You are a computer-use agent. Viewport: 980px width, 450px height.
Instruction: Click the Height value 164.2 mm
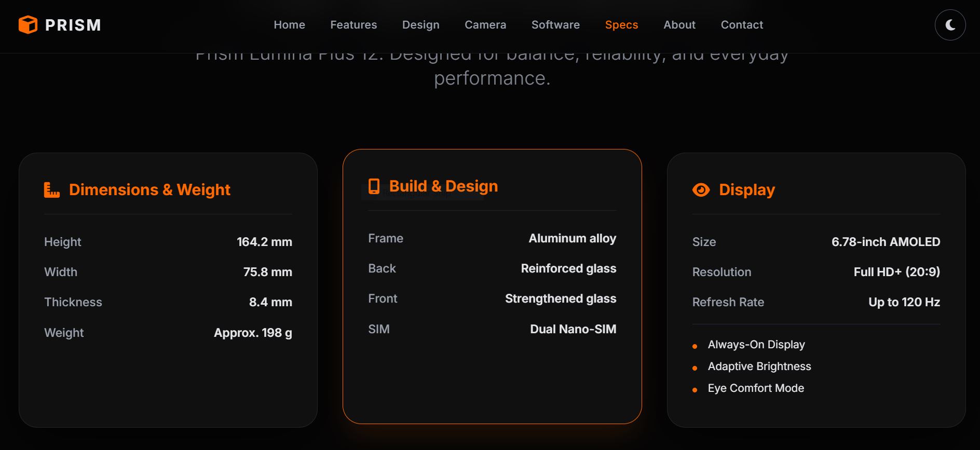264,242
